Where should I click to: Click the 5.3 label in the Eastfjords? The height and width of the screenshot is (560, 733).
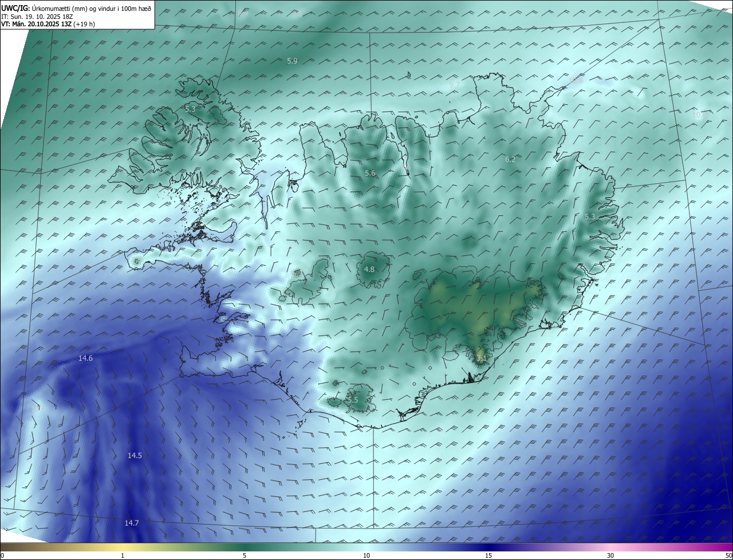(590, 216)
